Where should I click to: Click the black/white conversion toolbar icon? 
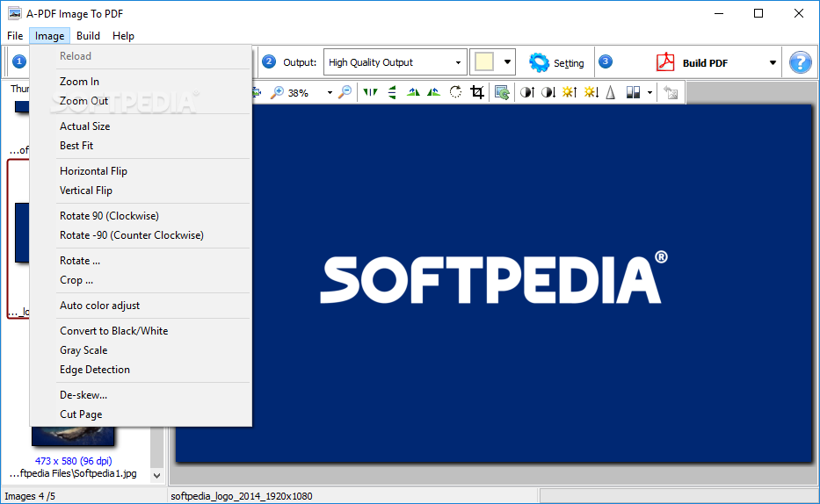633,92
